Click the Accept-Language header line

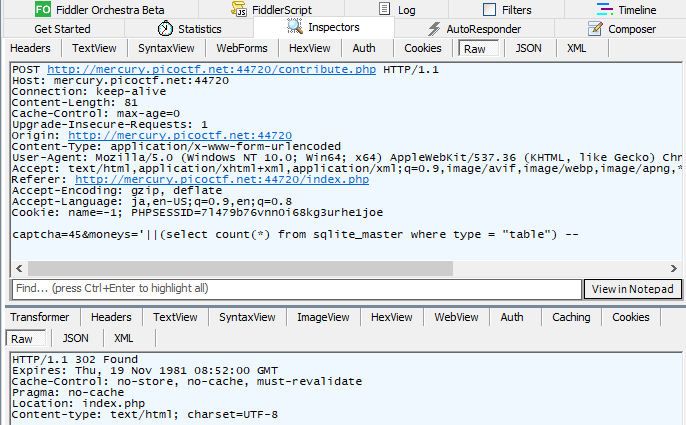(152, 202)
